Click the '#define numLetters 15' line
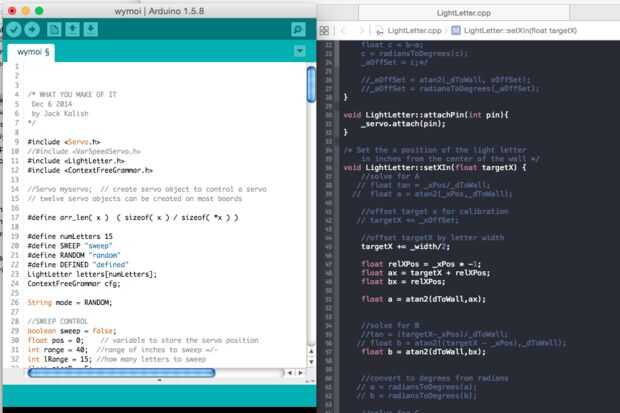 [x=70, y=236]
